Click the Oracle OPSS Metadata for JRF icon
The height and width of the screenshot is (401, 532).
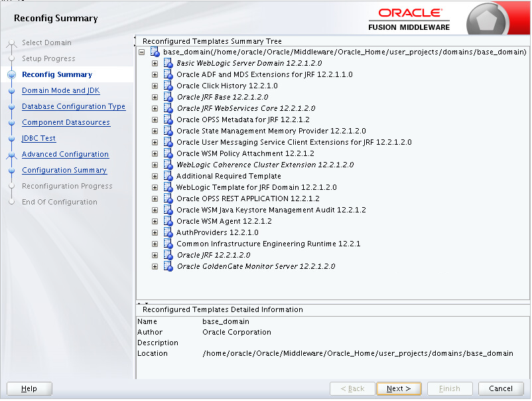[x=168, y=120]
